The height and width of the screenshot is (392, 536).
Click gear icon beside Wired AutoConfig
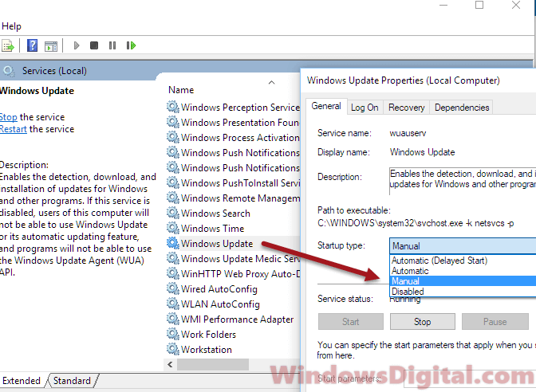click(173, 288)
